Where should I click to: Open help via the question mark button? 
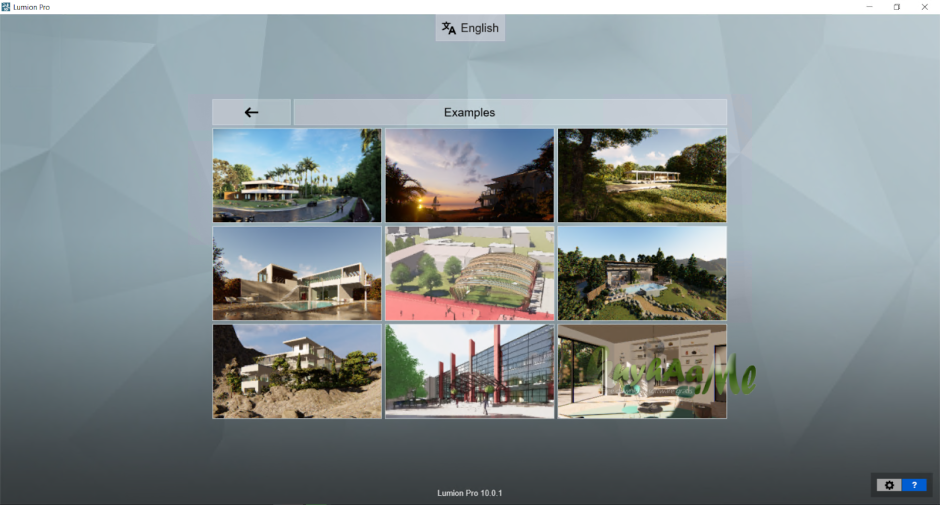914,485
